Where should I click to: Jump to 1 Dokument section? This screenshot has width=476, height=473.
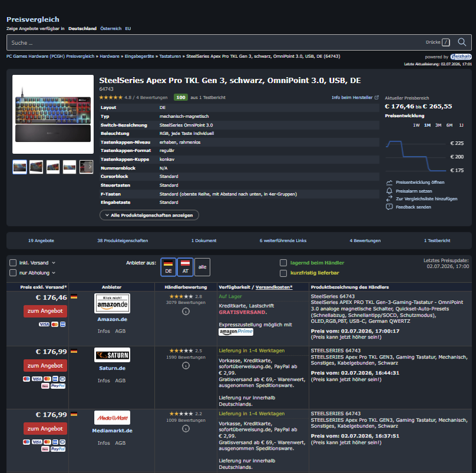[204, 241]
